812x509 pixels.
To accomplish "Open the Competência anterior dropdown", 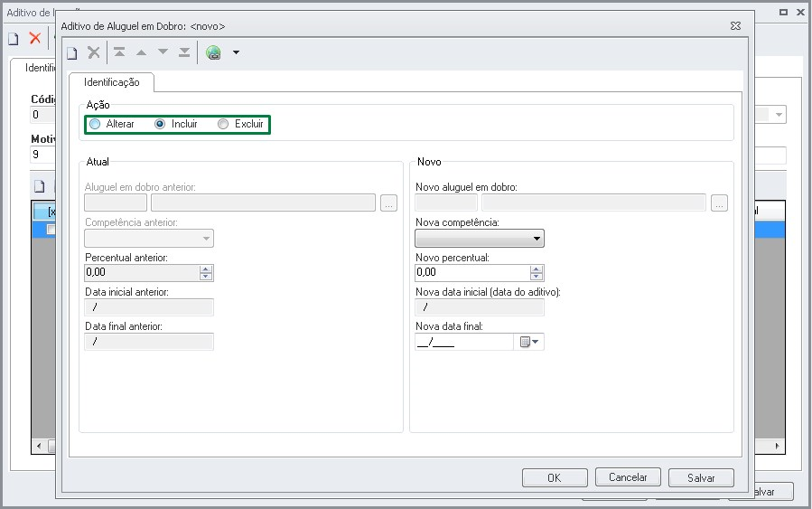I will pyautogui.click(x=149, y=239).
